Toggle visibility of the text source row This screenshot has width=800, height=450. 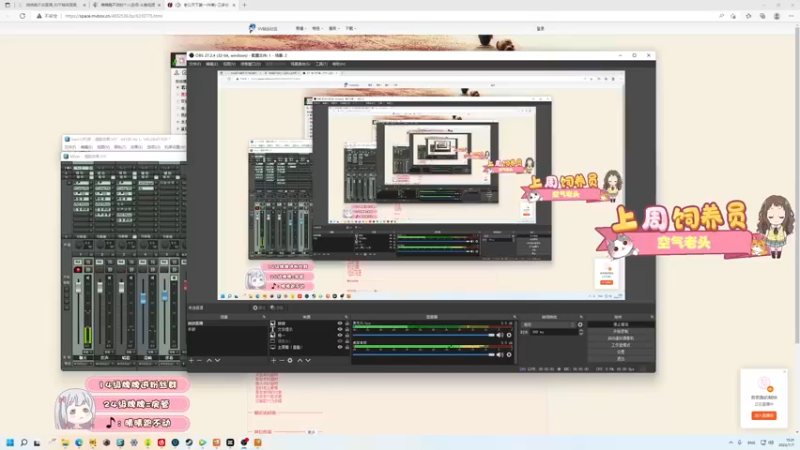coord(340,329)
